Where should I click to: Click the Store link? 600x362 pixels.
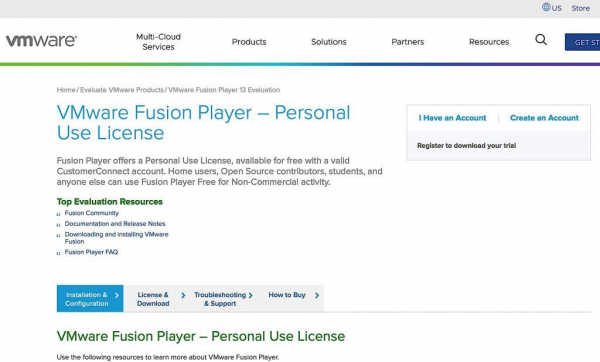point(580,8)
